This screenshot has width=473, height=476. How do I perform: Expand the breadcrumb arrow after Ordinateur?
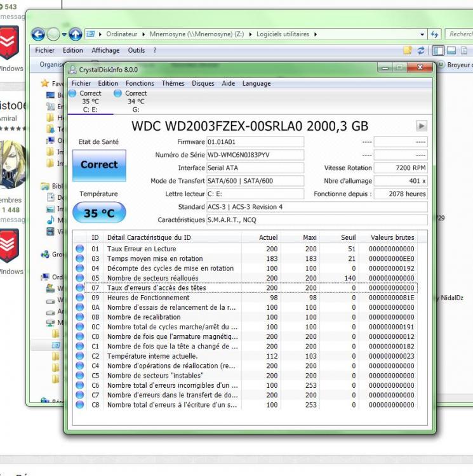coord(143,34)
